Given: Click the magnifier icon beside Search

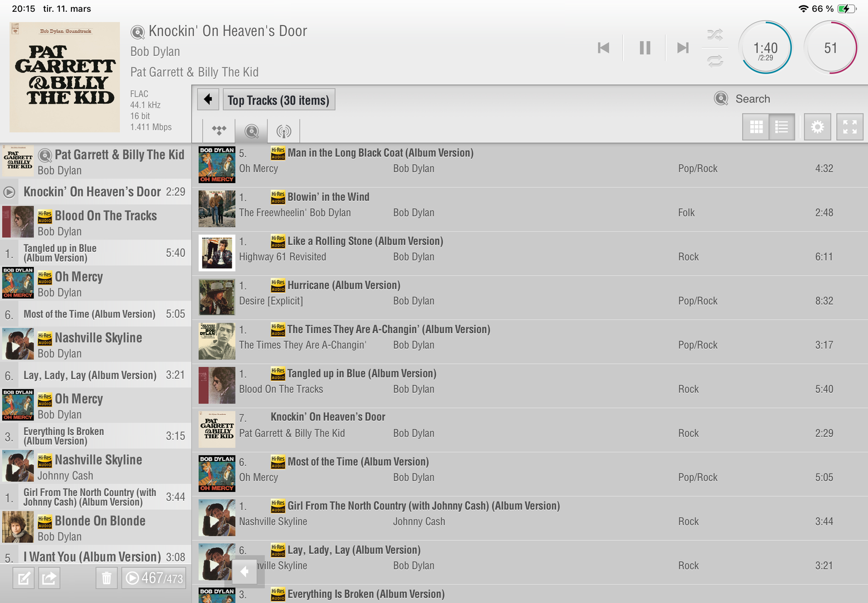Looking at the screenshot, I should pos(721,99).
